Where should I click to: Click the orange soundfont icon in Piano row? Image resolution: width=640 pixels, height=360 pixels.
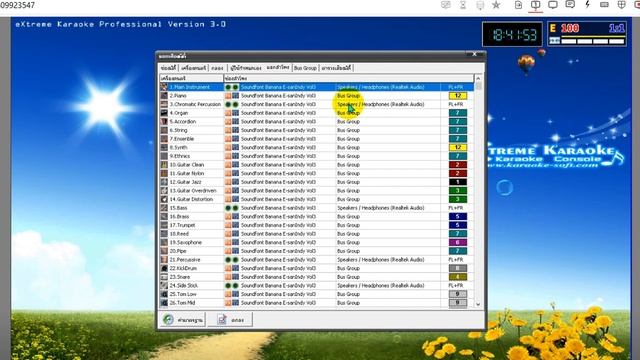pos(228,96)
